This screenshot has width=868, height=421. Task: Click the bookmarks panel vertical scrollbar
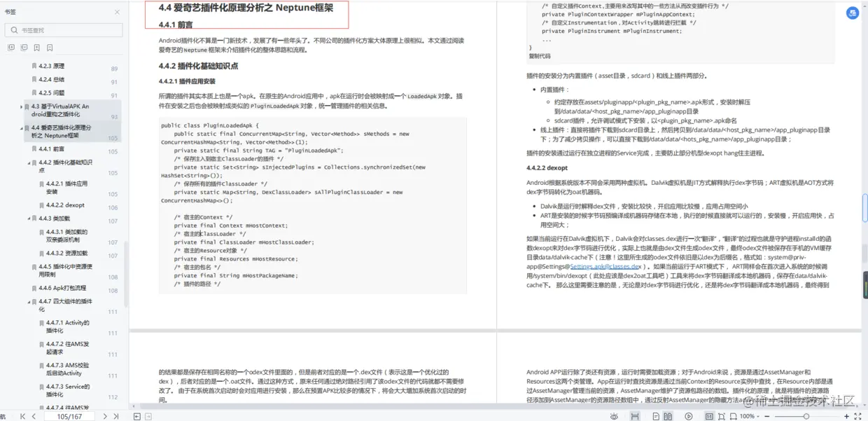pyautogui.click(x=126, y=273)
